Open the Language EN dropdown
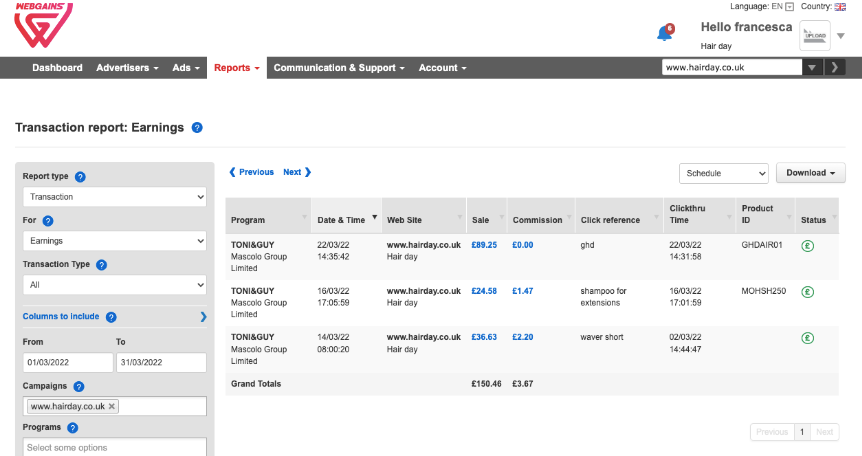Image resolution: width=862 pixels, height=456 pixels. click(x=789, y=7)
